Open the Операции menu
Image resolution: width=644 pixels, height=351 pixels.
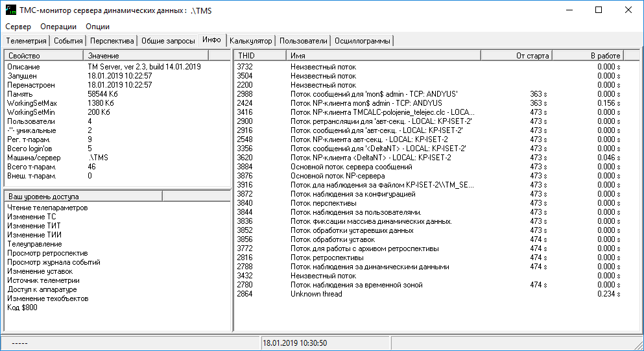[x=58, y=27]
